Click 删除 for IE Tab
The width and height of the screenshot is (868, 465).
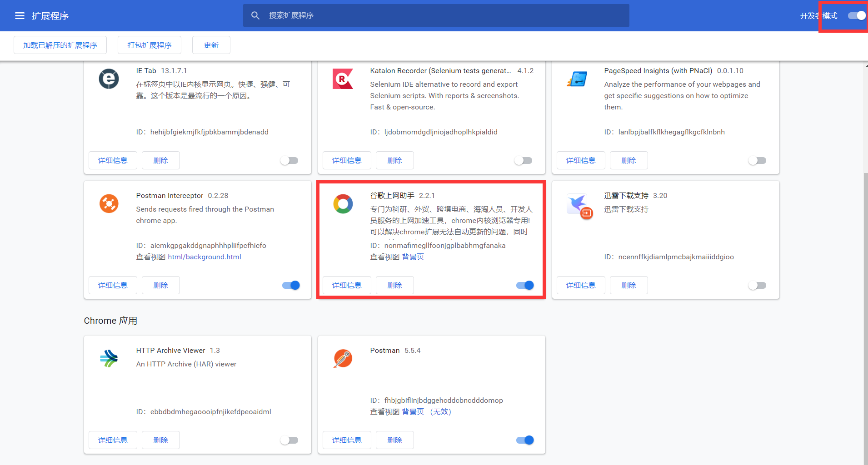click(x=161, y=160)
